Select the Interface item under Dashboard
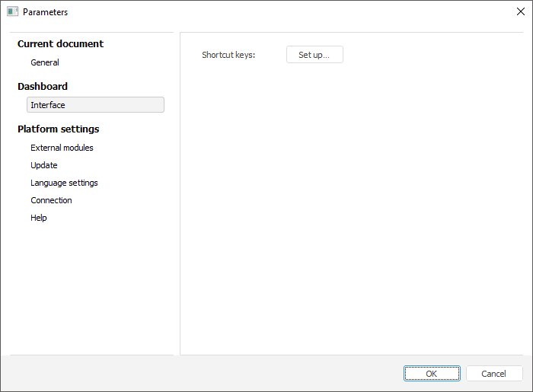 95,105
